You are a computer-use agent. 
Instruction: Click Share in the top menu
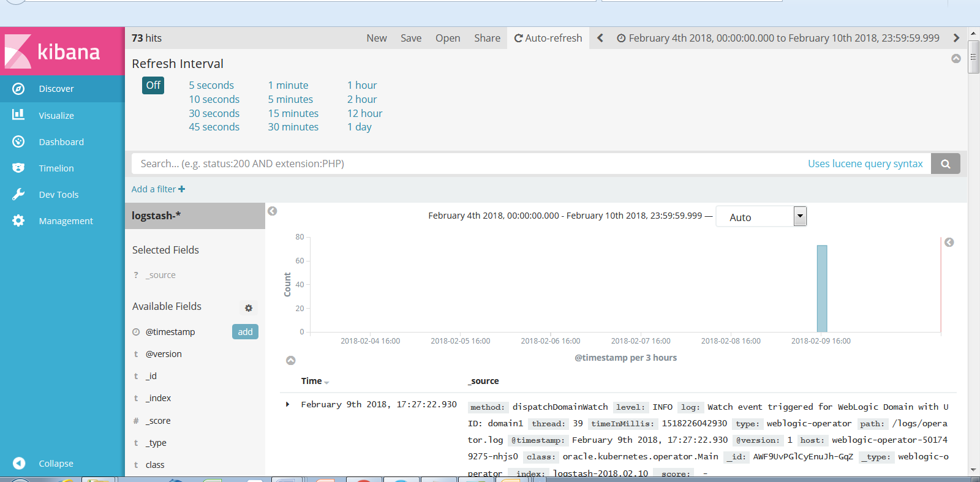(x=487, y=38)
